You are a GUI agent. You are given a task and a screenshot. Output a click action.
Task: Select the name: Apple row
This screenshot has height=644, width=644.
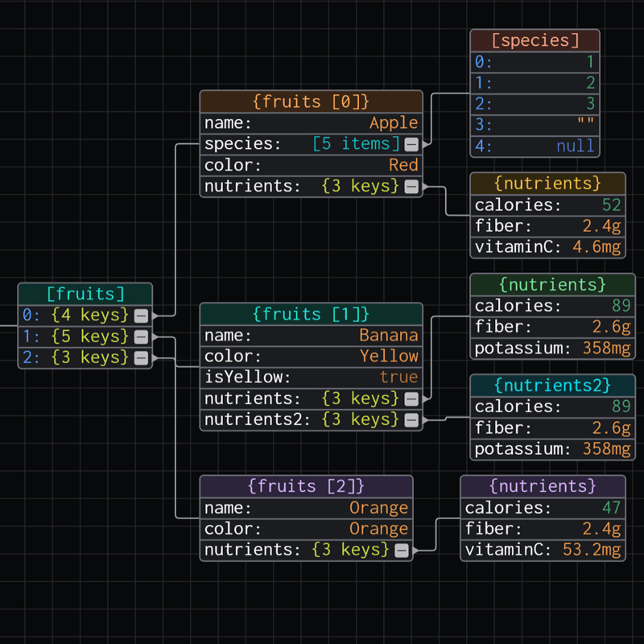311,122
